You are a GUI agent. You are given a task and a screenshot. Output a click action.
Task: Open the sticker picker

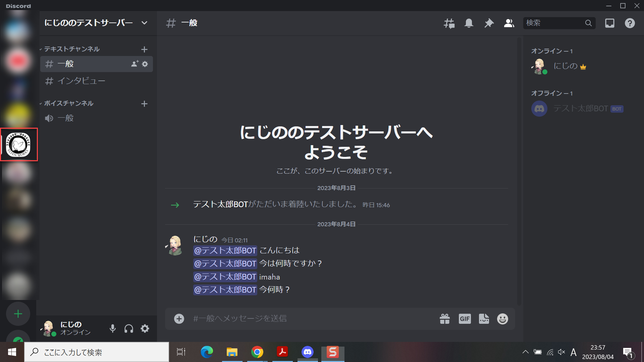484,318
